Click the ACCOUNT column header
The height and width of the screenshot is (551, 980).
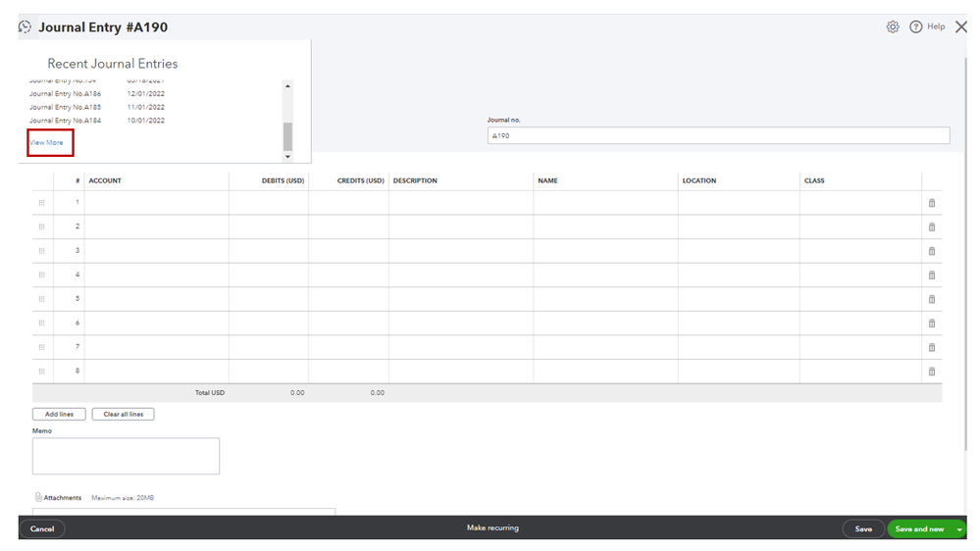(x=105, y=180)
